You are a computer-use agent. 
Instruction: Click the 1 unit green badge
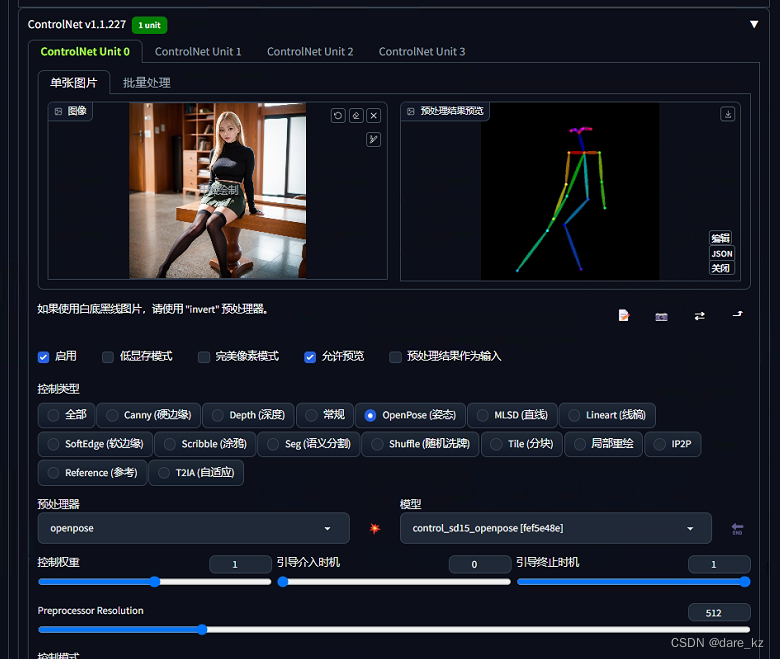click(149, 25)
